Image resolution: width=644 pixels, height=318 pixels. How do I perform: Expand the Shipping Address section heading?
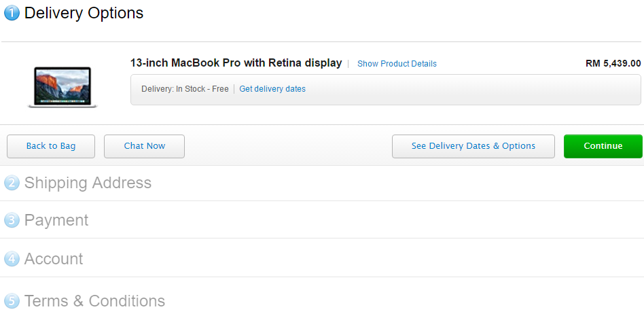(88, 183)
